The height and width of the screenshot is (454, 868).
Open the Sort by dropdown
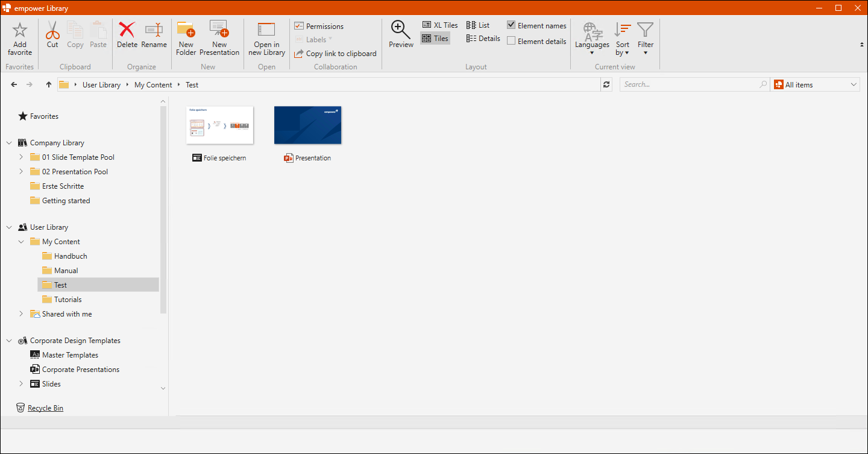click(623, 39)
